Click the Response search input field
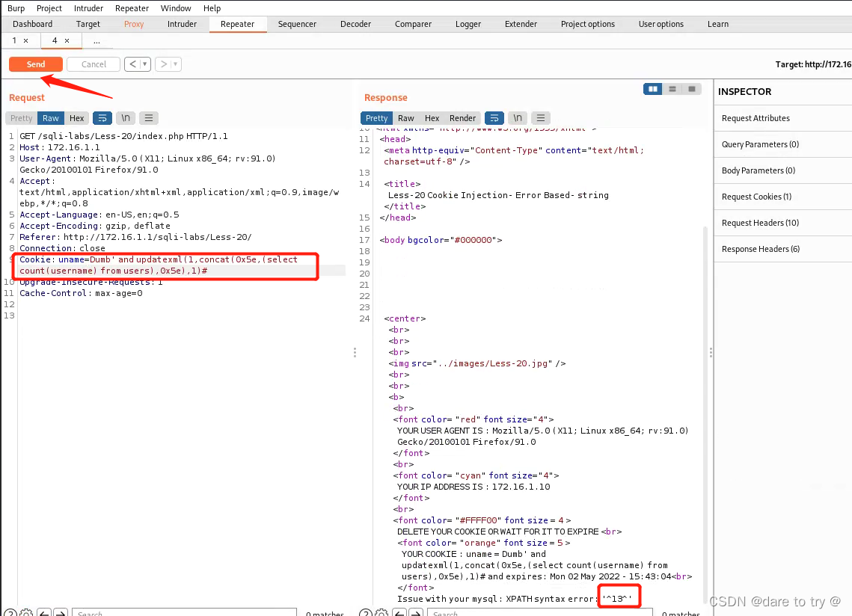Viewport: 852px width, 616px height. (539, 613)
